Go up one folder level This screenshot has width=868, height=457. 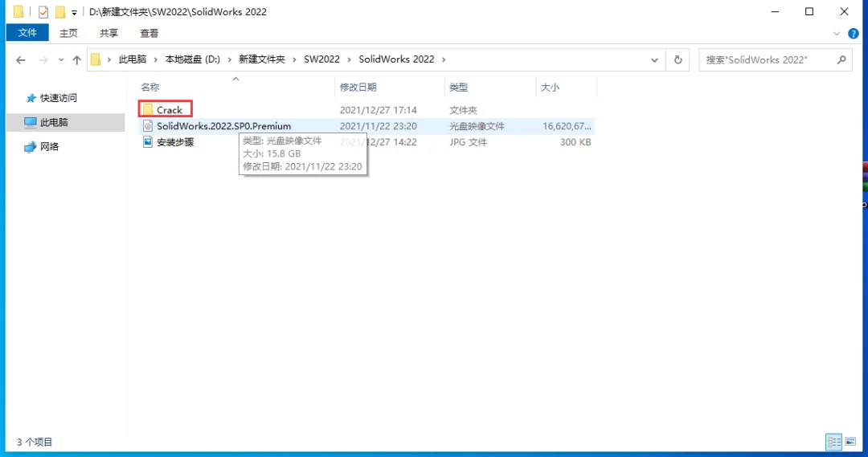[76, 59]
